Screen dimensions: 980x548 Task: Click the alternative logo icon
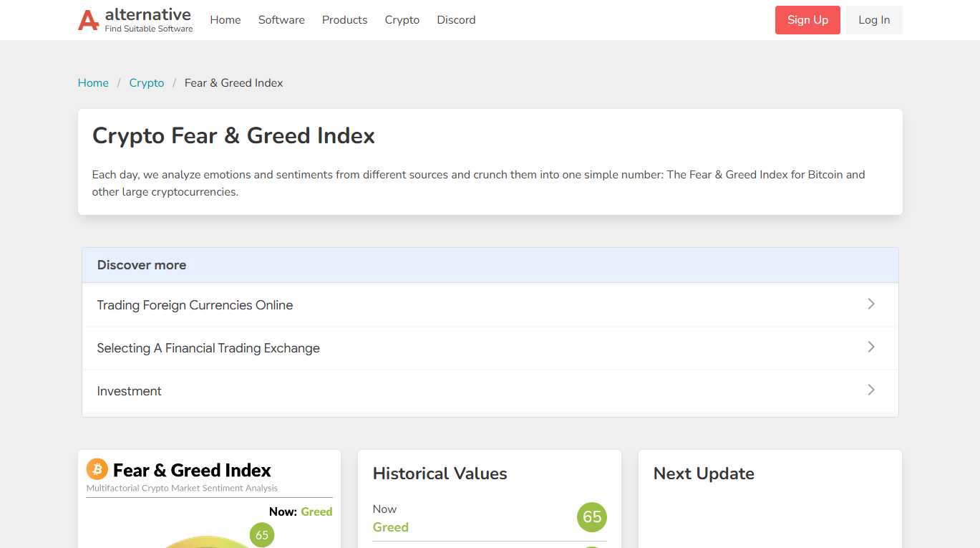pos(89,20)
